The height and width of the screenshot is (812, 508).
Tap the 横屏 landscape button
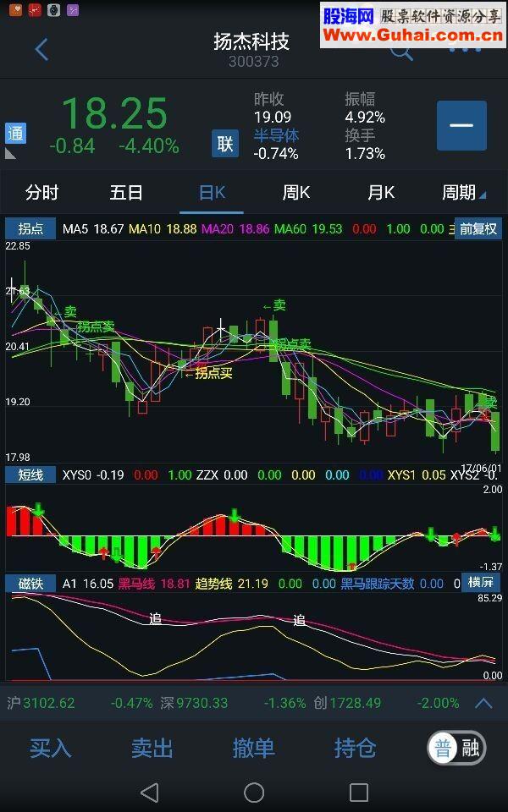coord(481,582)
